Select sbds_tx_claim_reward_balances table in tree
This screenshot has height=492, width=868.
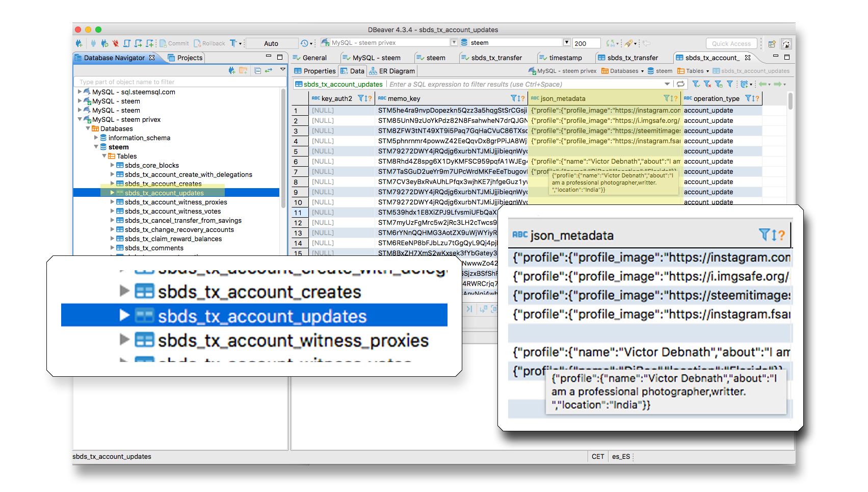coord(173,239)
